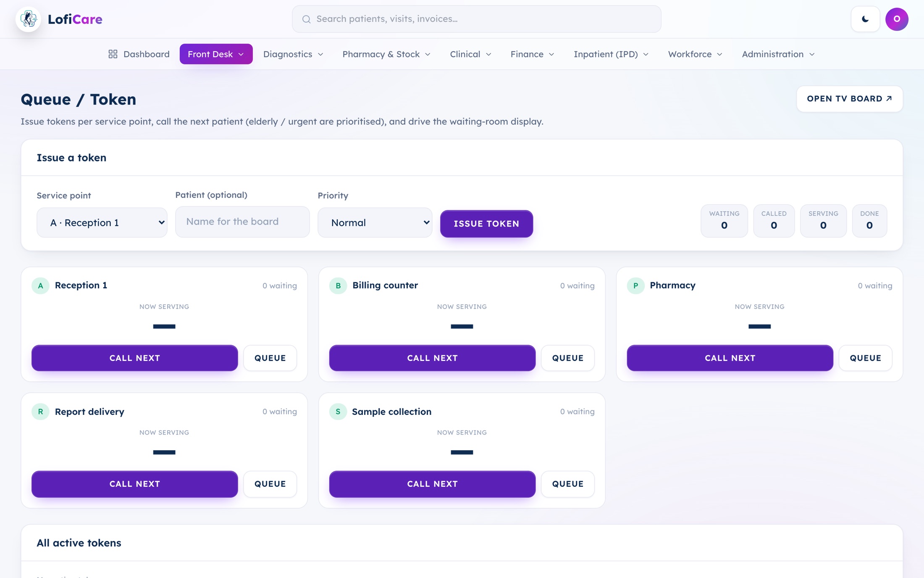The image size is (924, 578).
Task: Click the Serving count tile
Action: tap(823, 221)
